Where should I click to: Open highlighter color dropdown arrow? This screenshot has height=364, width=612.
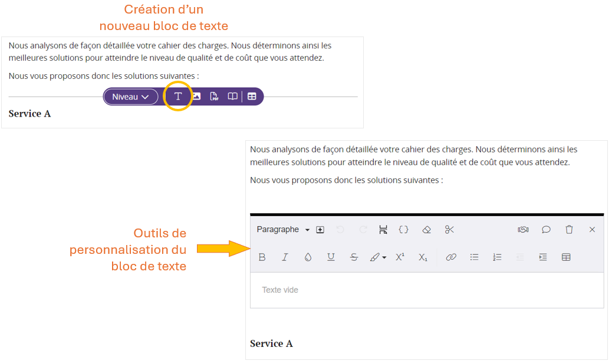[384, 257]
